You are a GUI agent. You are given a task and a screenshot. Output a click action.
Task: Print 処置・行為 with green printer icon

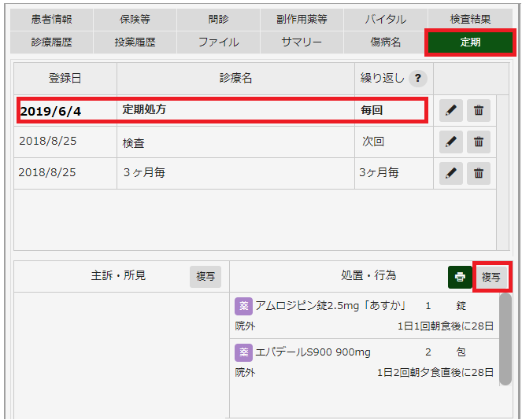[460, 277]
